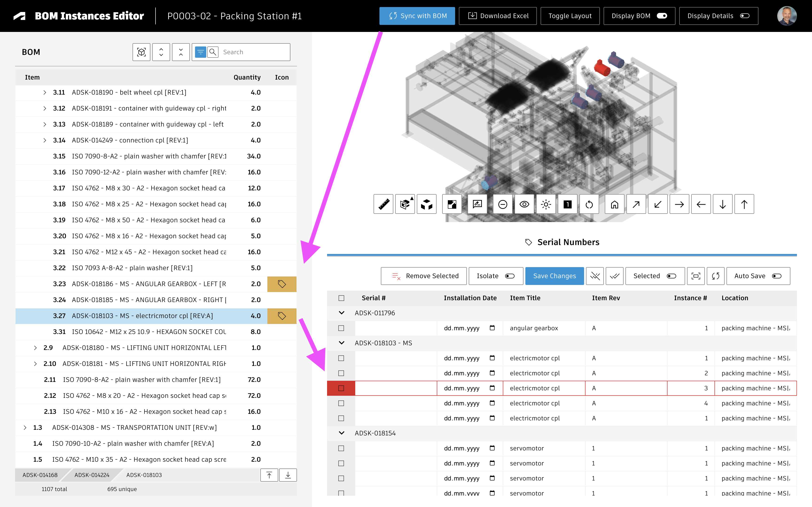Select the ADSK-014224 breadcrumb tab

point(92,475)
